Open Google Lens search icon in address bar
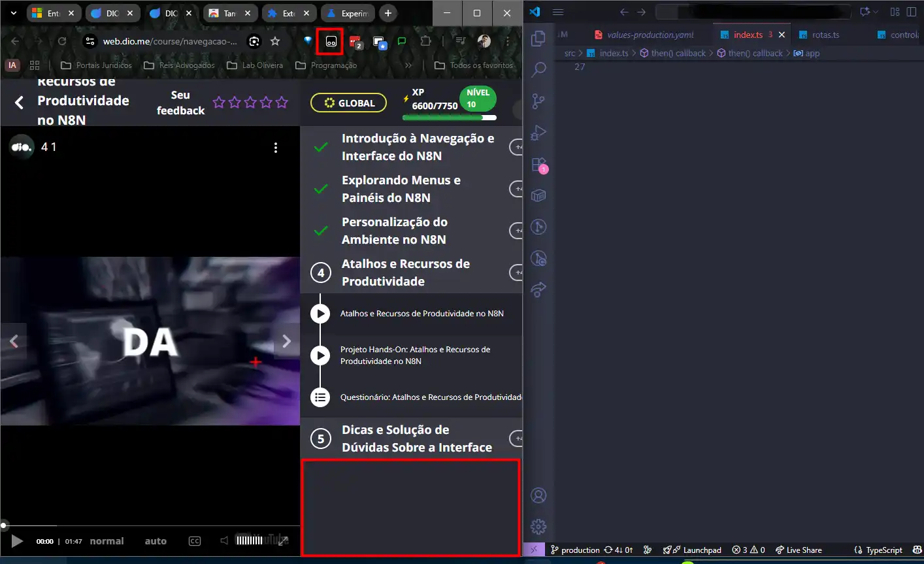 coord(254,41)
